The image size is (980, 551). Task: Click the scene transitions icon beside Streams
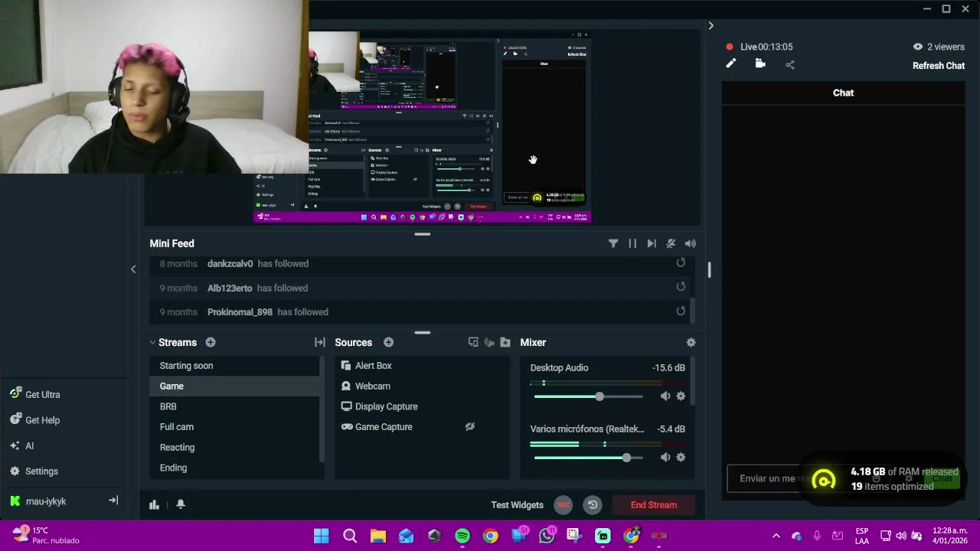point(320,342)
